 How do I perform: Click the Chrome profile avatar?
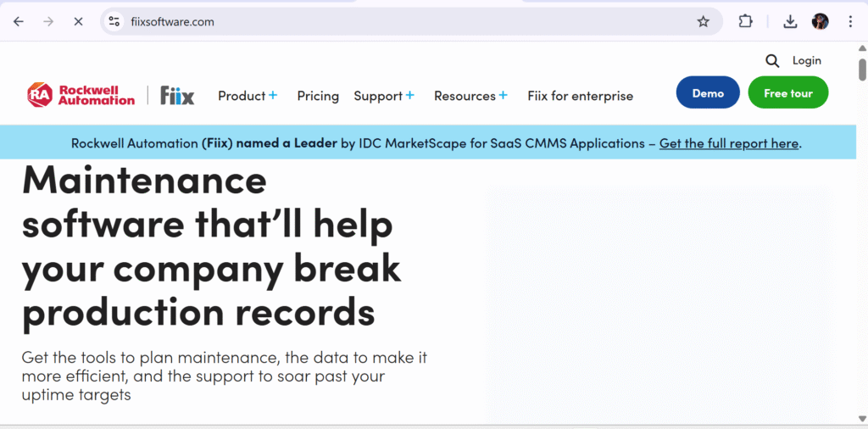coord(820,21)
